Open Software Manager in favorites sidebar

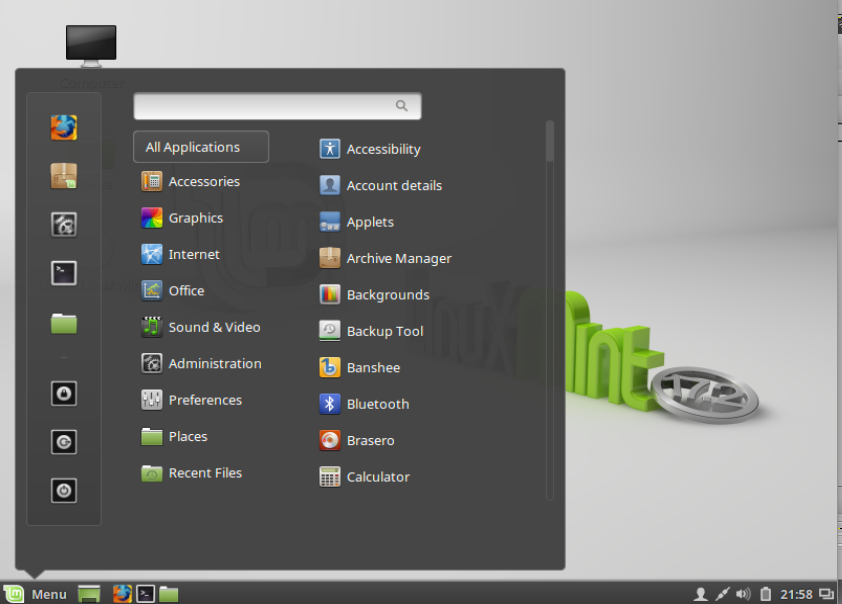[x=64, y=176]
